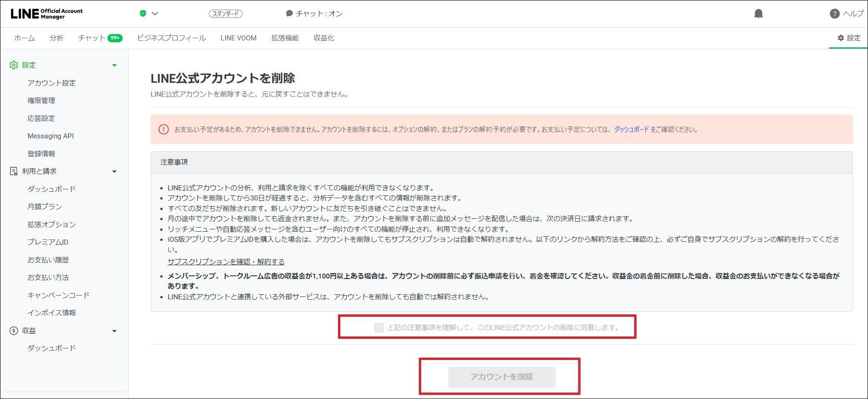Open お支払い履歴 in the sidebar

click(48, 260)
